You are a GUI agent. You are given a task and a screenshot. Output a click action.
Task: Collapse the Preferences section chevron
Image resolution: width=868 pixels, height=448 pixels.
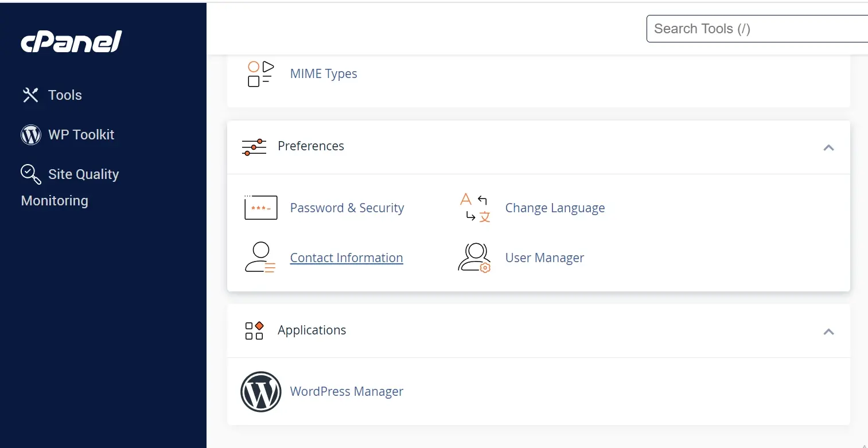tap(828, 147)
